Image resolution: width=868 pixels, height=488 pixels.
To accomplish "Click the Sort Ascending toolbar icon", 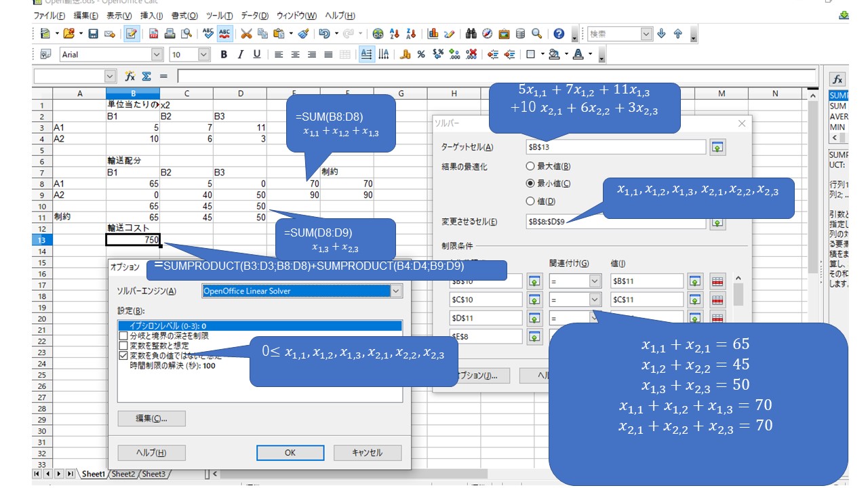I will tap(395, 33).
